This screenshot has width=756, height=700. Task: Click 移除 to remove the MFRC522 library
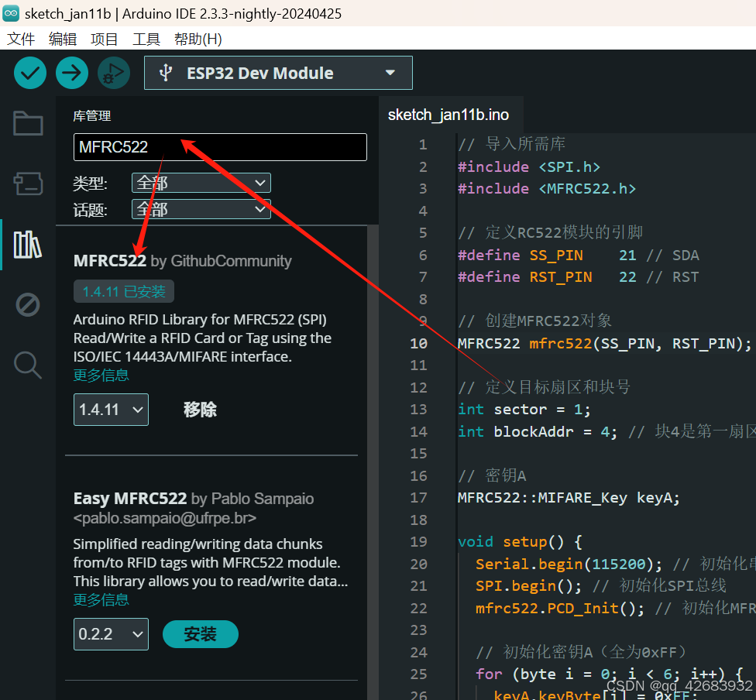200,410
